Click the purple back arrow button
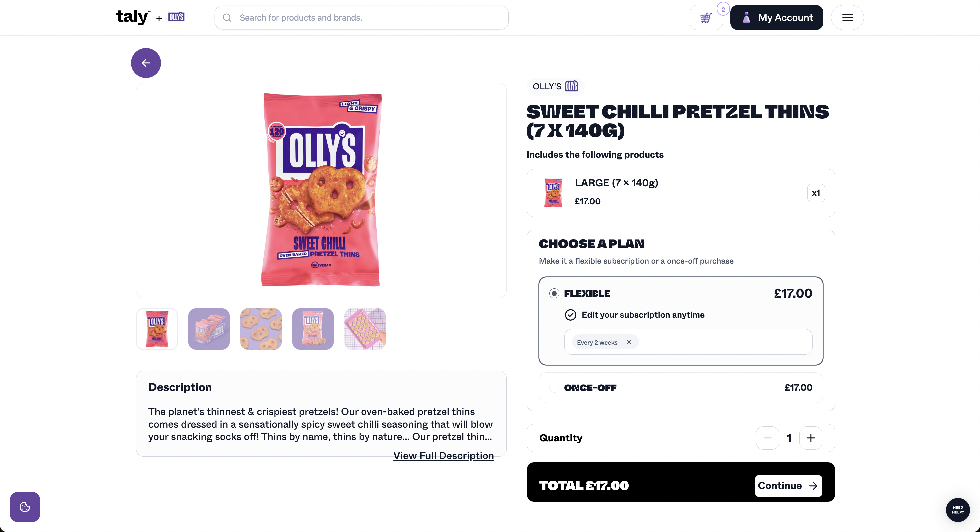 (146, 63)
